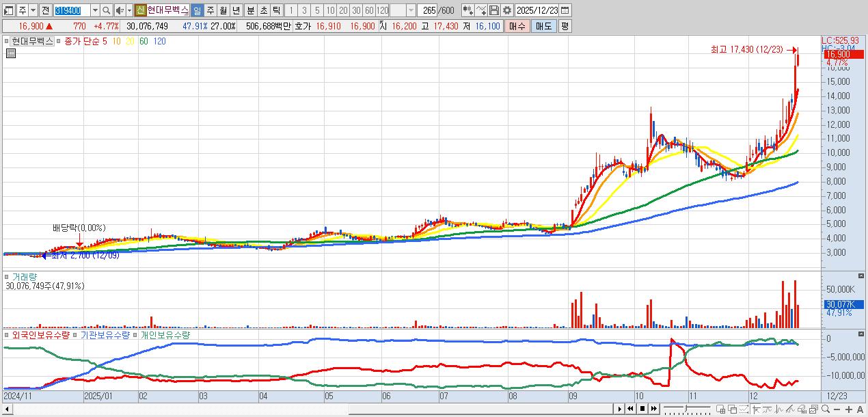
Task: Click the 개인보유수량 indicator label
Action: click(164, 336)
